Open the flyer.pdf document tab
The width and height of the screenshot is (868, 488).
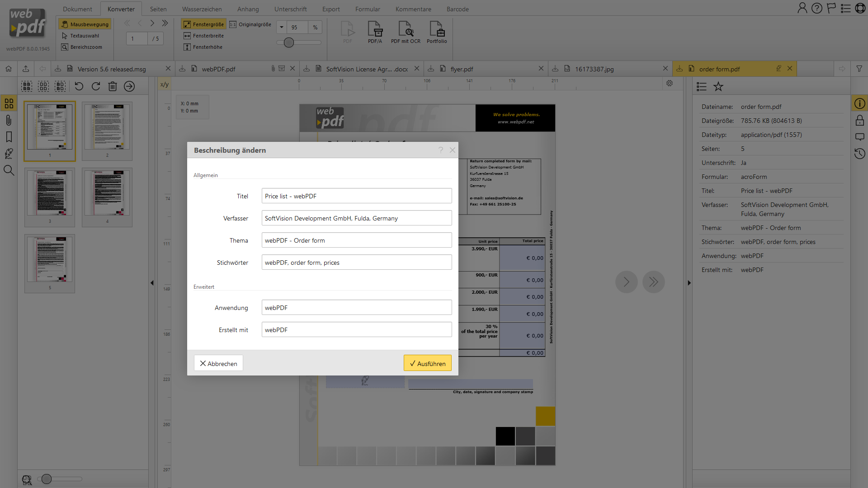pyautogui.click(x=462, y=69)
